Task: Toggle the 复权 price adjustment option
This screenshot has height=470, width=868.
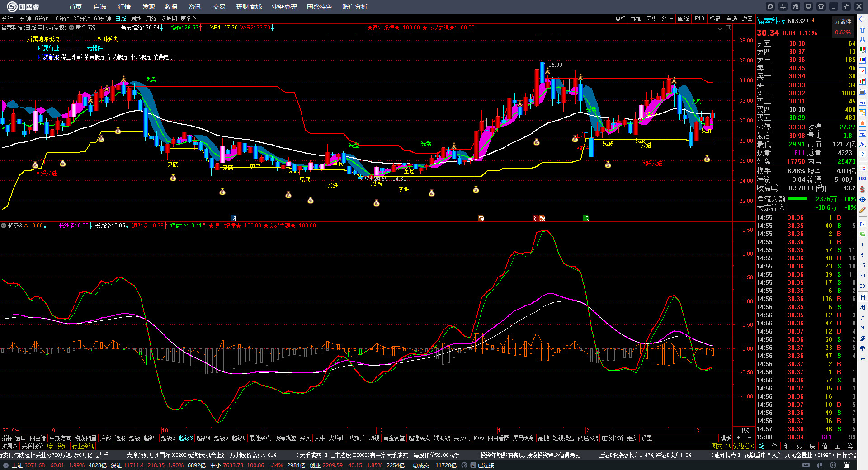Action: [621, 19]
